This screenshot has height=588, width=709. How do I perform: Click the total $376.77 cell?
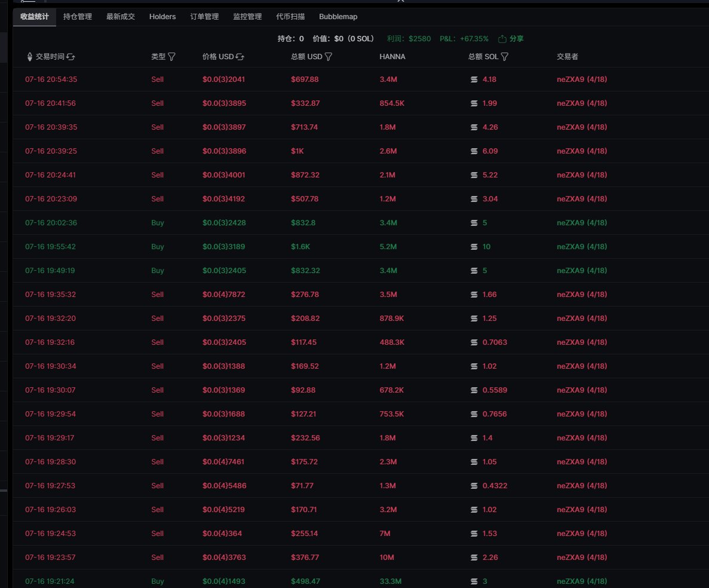(x=305, y=558)
